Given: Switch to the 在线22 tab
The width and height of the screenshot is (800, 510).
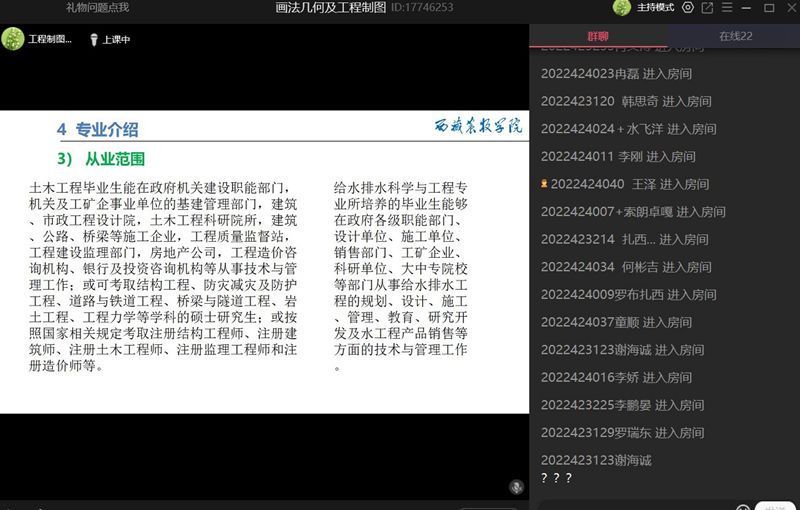Looking at the screenshot, I should (x=736, y=36).
